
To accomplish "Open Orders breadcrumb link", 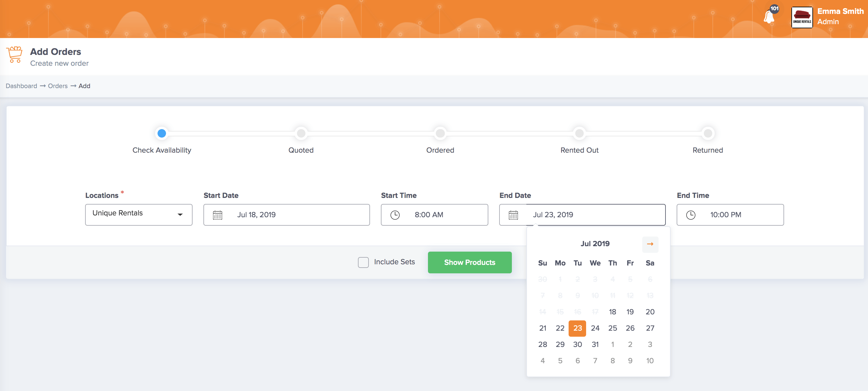I will (58, 86).
